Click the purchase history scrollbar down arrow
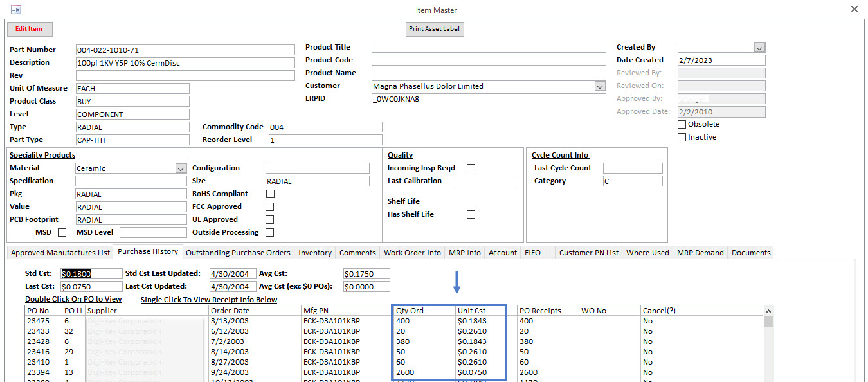This screenshot has height=382, width=868. pyautogui.click(x=769, y=378)
